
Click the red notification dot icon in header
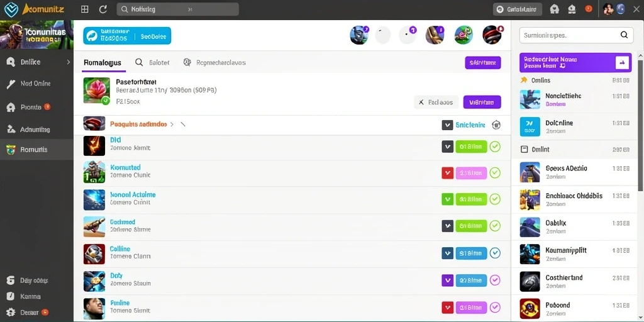pyautogui.click(x=589, y=9)
